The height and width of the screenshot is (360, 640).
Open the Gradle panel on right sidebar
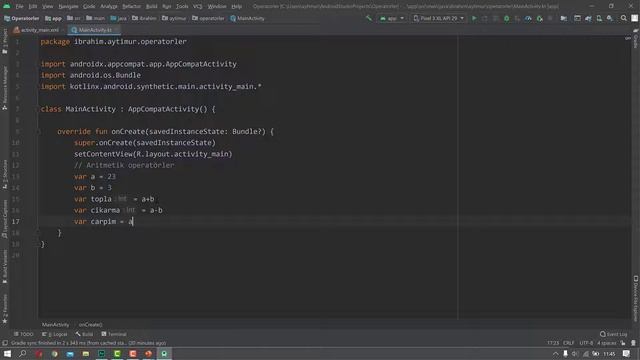pyautogui.click(x=636, y=38)
